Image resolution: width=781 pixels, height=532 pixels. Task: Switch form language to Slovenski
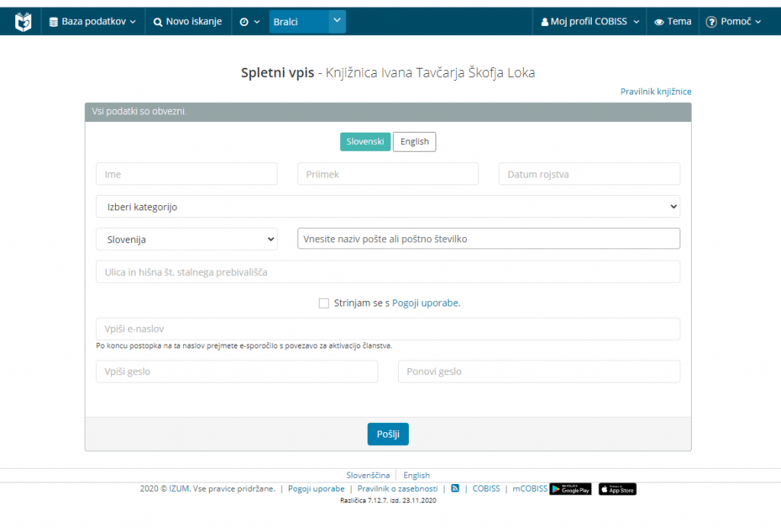pos(365,141)
